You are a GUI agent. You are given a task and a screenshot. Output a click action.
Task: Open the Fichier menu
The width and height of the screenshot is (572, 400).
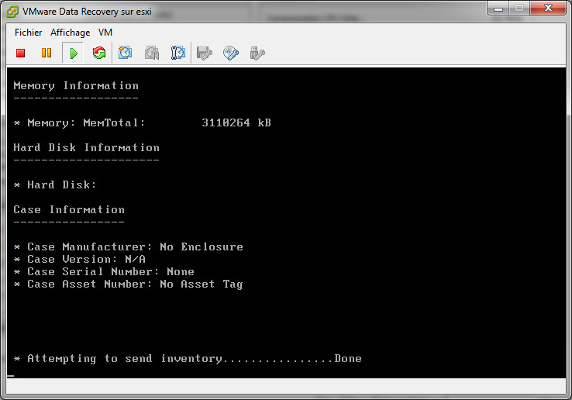pos(28,33)
